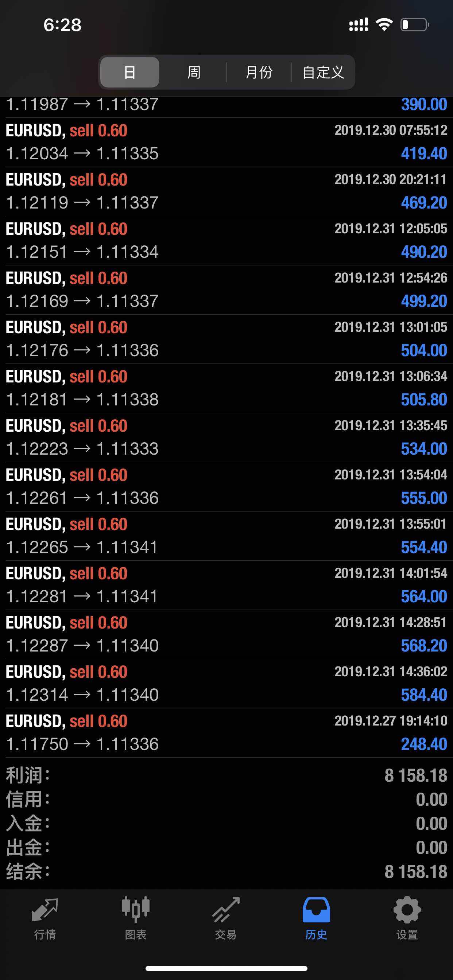This screenshot has width=453, height=980.
Task: Open the trade with profit 419.40
Action: (x=226, y=142)
